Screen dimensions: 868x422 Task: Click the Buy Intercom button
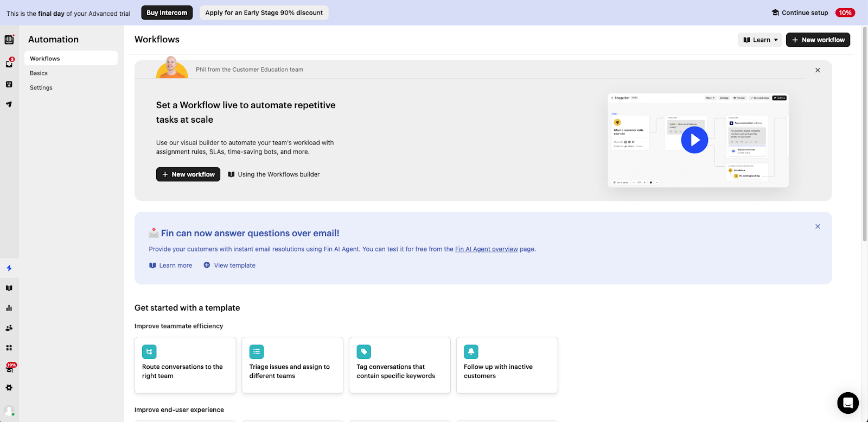(x=167, y=12)
